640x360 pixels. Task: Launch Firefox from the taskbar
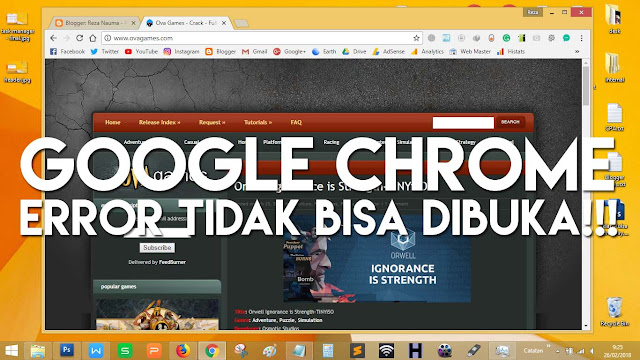[183, 350]
